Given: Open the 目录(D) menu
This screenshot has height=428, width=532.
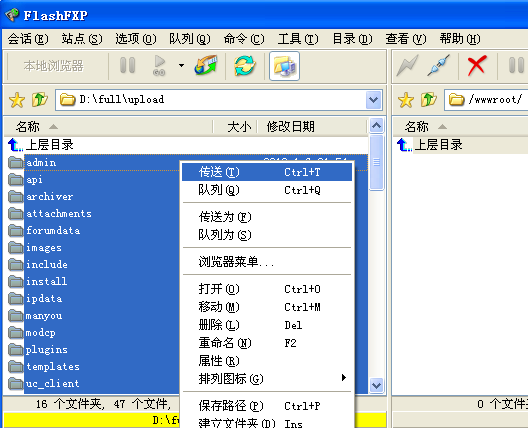Looking at the screenshot, I should (352, 39).
